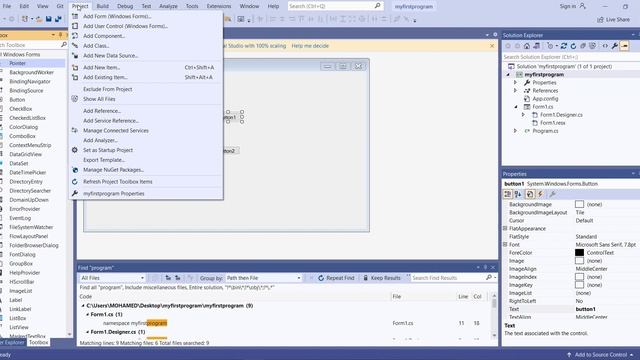Toggle Show All Files in Project menu
This screenshot has height=360, width=640.
pyautogui.click(x=147, y=99)
